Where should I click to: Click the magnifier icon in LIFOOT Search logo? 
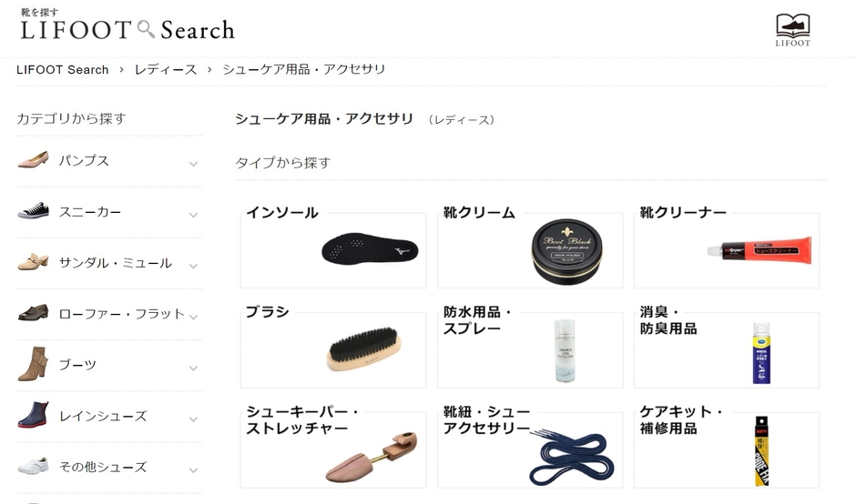[146, 29]
